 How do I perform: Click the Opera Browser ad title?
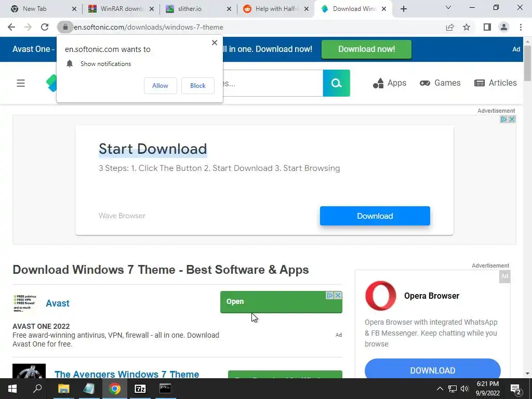pyautogui.click(x=432, y=296)
